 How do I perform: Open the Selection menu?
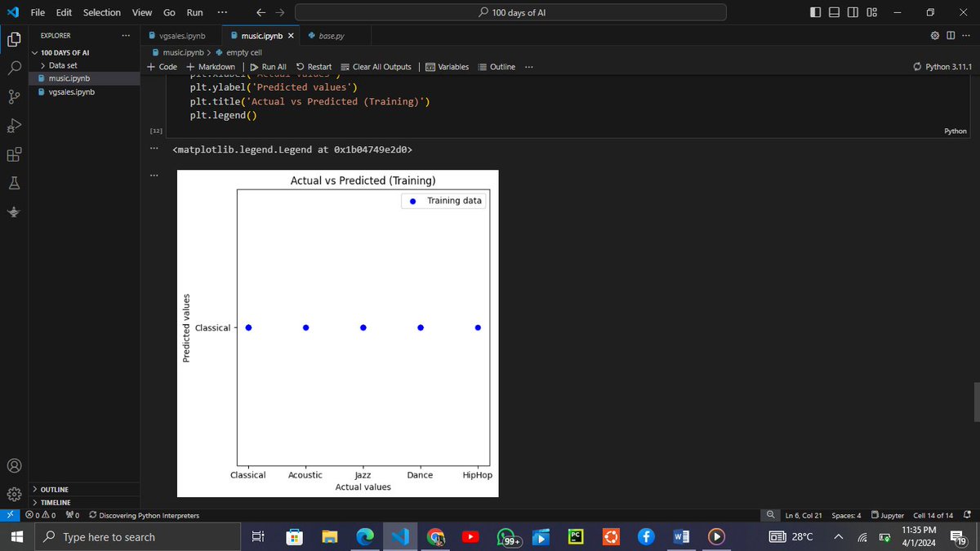pyautogui.click(x=102, y=12)
